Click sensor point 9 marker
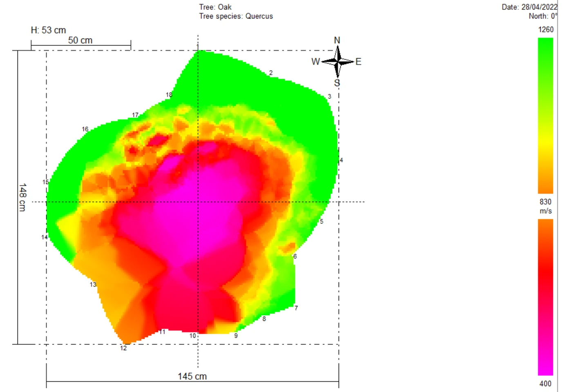The width and height of the screenshot is (572, 392). [236, 336]
